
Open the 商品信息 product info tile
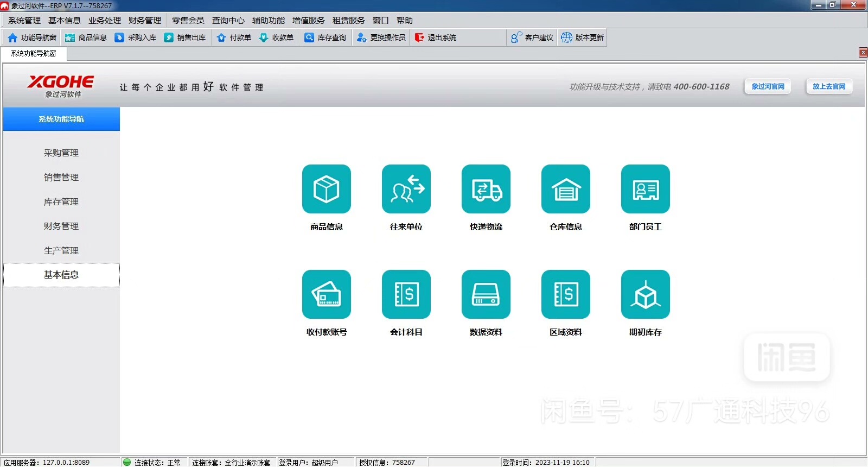click(x=326, y=189)
